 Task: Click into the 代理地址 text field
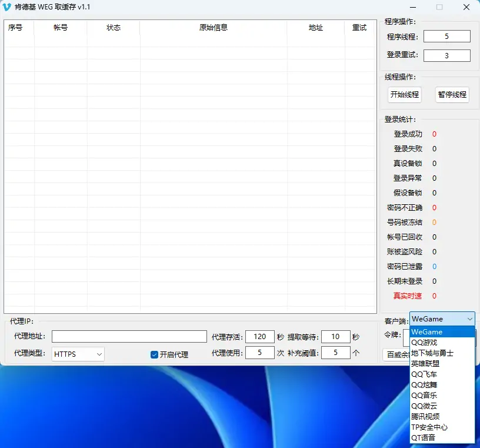coord(129,337)
